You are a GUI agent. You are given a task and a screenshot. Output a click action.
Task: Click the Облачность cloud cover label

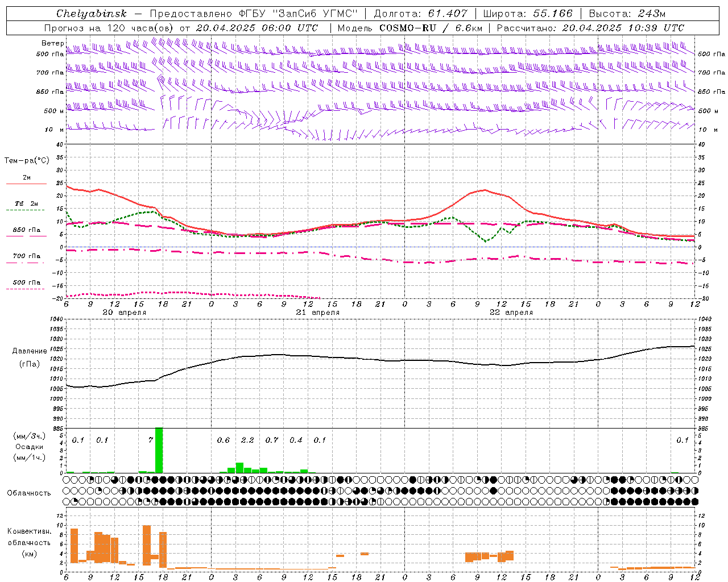[29, 493]
